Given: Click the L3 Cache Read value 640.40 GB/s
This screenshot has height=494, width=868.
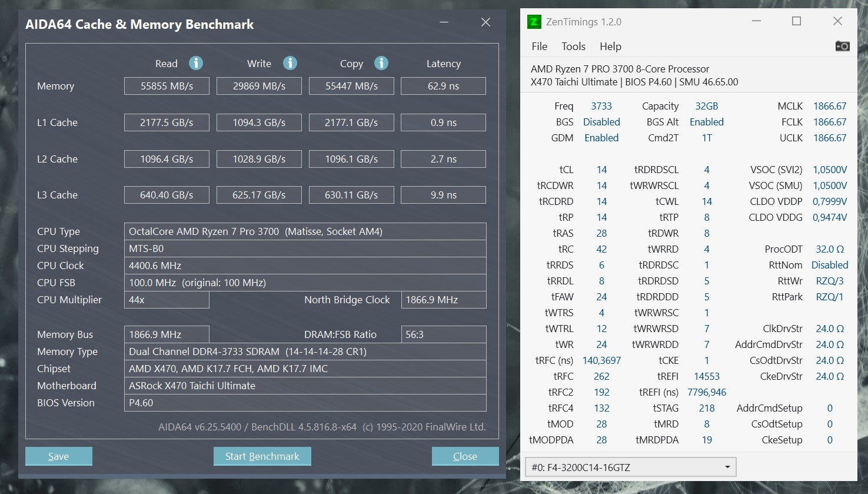Looking at the screenshot, I should (167, 195).
